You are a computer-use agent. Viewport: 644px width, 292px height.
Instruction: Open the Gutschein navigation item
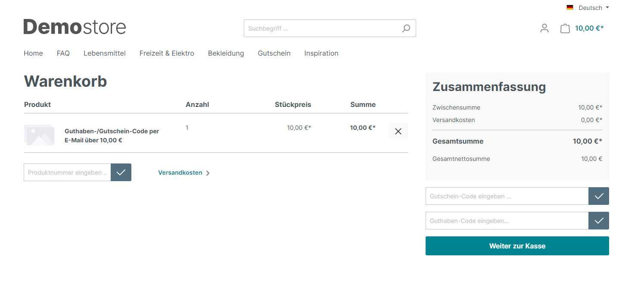[274, 53]
